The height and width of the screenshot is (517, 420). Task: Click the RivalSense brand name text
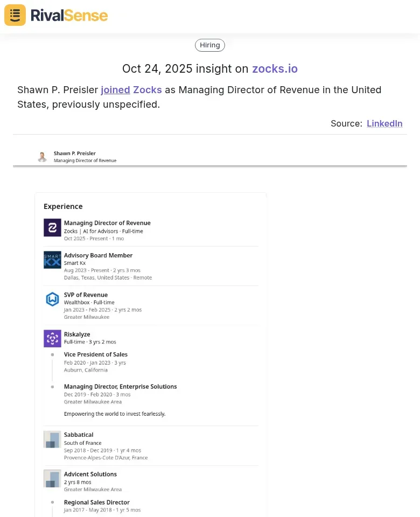click(x=69, y=15)
